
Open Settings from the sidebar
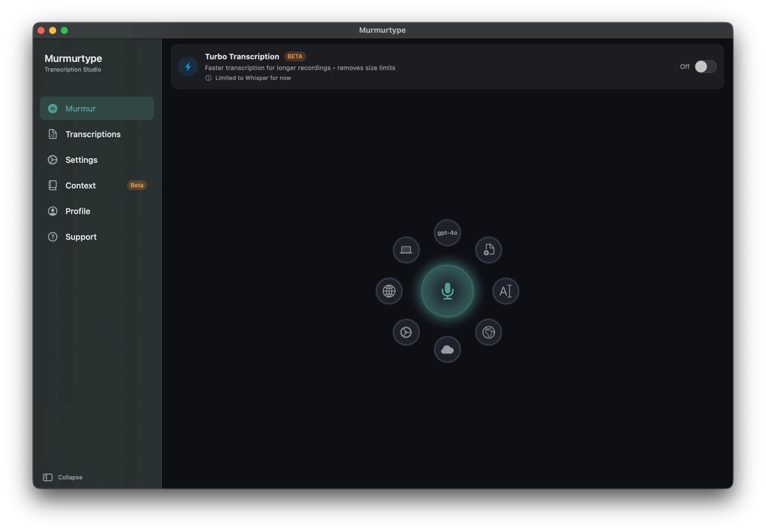[97, 160]
